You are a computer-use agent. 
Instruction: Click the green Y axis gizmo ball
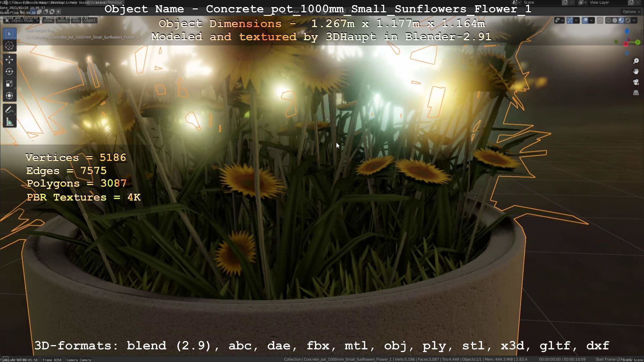[x=638, y=42]
